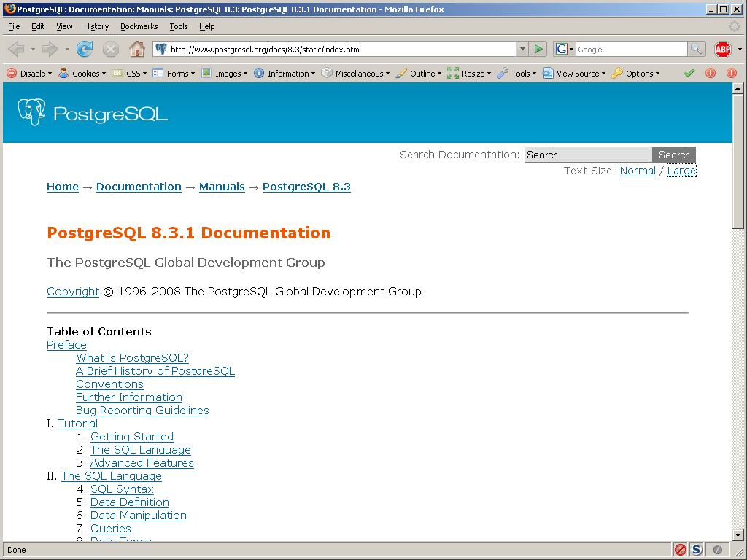Image resolution: width=747 pixels, height=560 pixels.
Task: Follow the Home breadcrumb link
Action: [63, 187]
